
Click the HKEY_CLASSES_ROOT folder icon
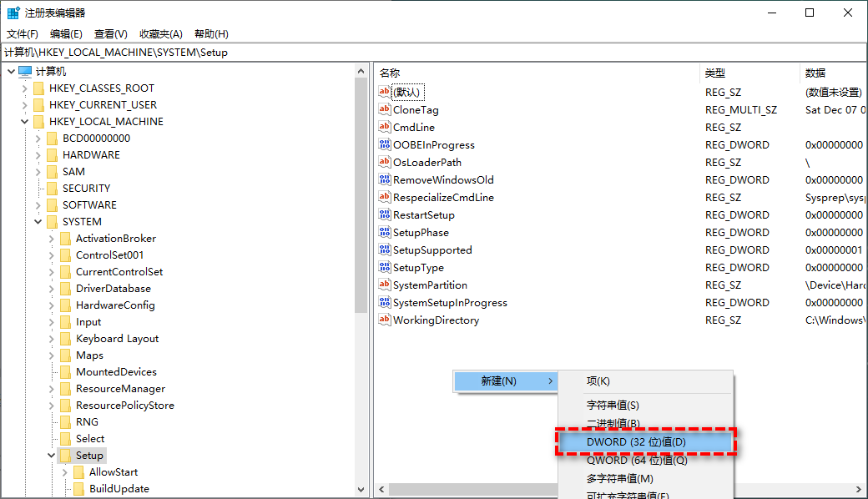(38, 88)
